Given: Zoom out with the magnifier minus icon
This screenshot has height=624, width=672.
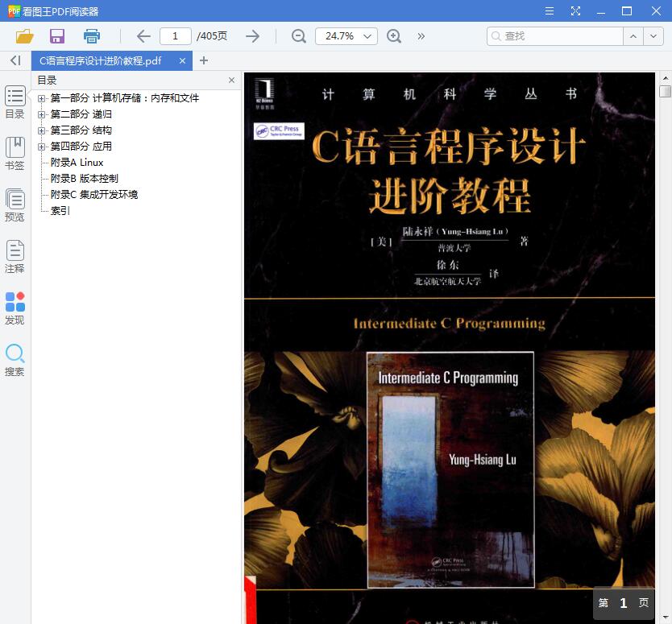Looking at the screenshot, I should [298, 36].
